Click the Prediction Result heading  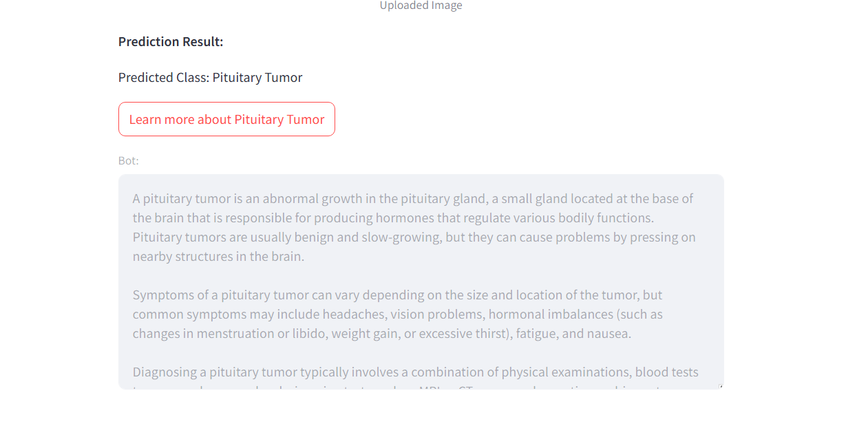(171, 41)
